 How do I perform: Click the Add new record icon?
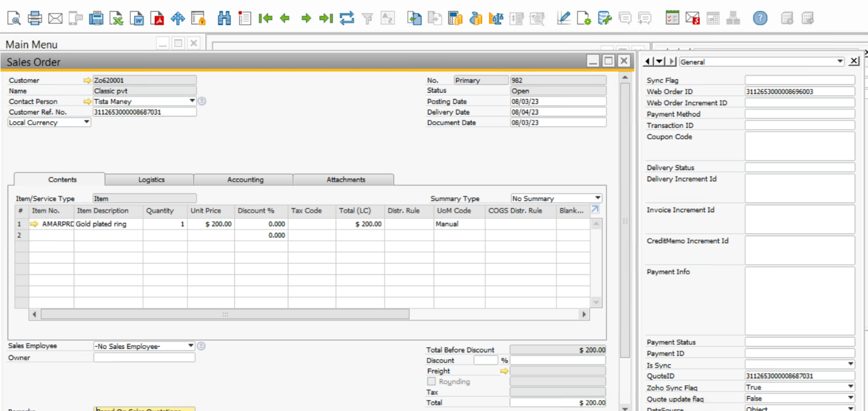click(245, 18)
